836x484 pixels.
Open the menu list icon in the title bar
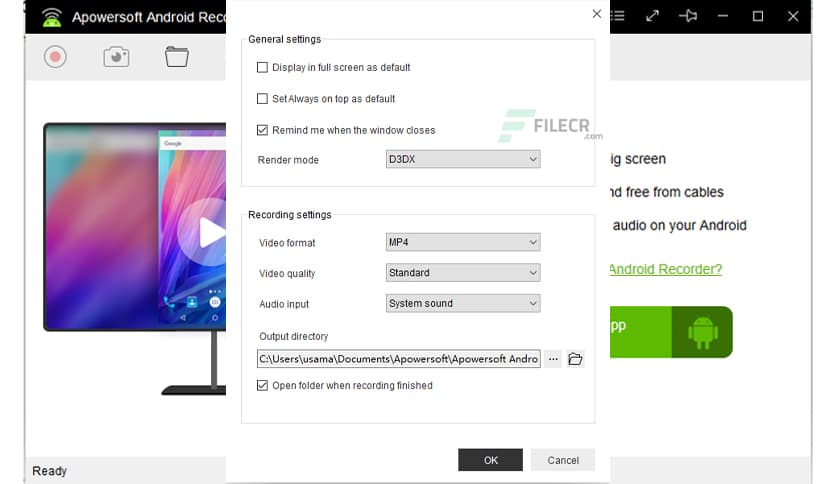tap(617, 15)
